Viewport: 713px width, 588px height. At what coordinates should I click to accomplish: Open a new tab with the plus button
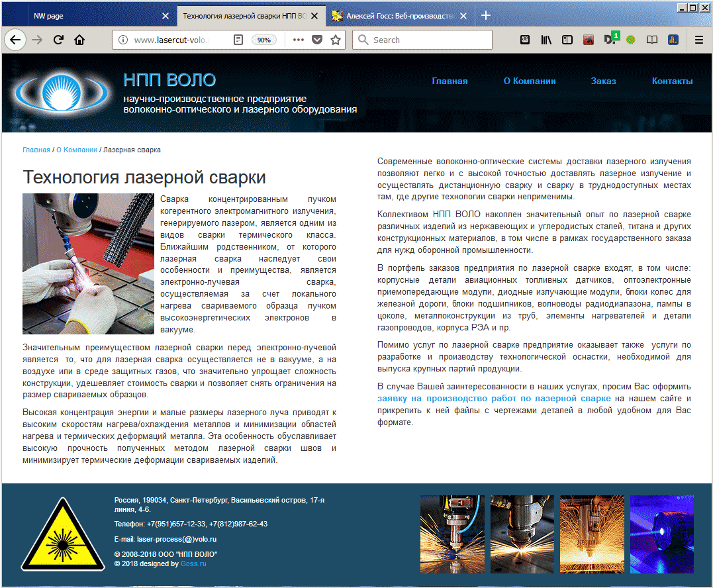click(486, 15)
